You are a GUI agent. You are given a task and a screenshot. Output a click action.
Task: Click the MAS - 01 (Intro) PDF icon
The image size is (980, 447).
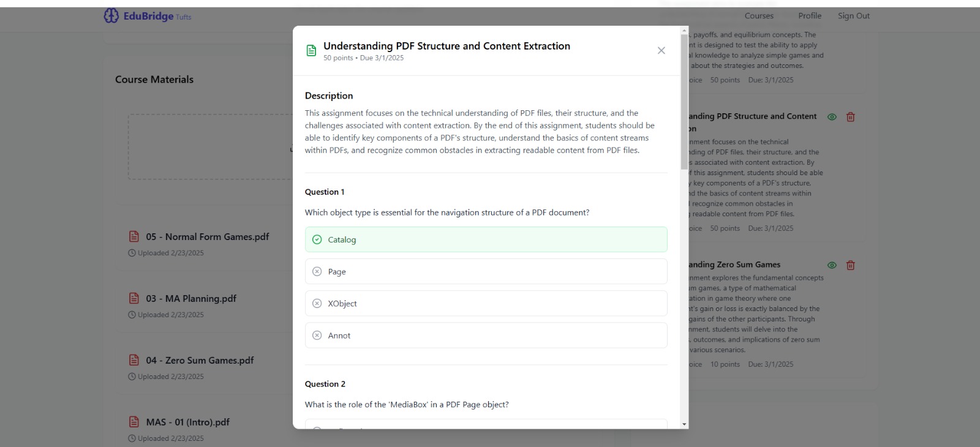click(x=134, y=422)
